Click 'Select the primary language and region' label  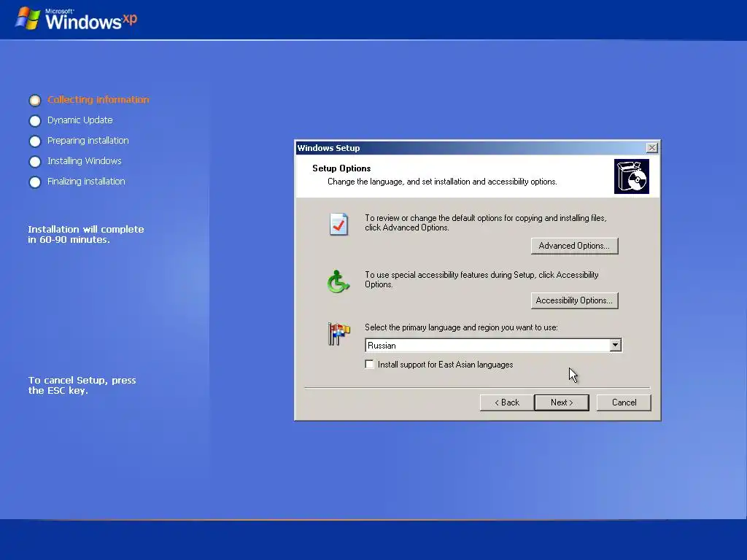click(461, 327)
